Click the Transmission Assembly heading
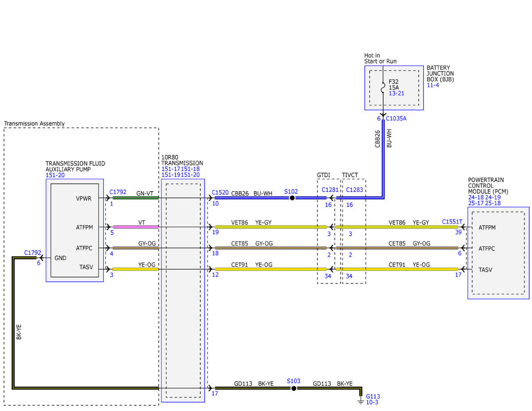This screenshot has height=411, width=532. 34,124
